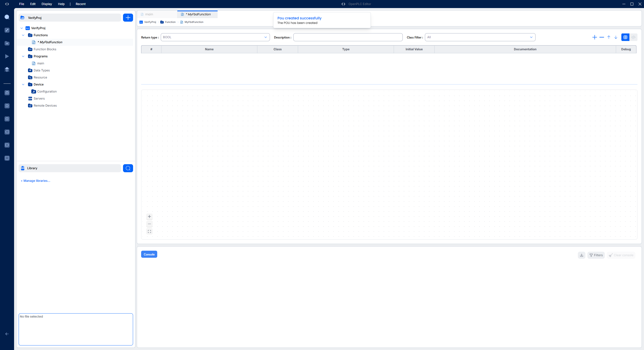Open the Class Filter dropdown
The image size is (644, 350).
(480, 37)
